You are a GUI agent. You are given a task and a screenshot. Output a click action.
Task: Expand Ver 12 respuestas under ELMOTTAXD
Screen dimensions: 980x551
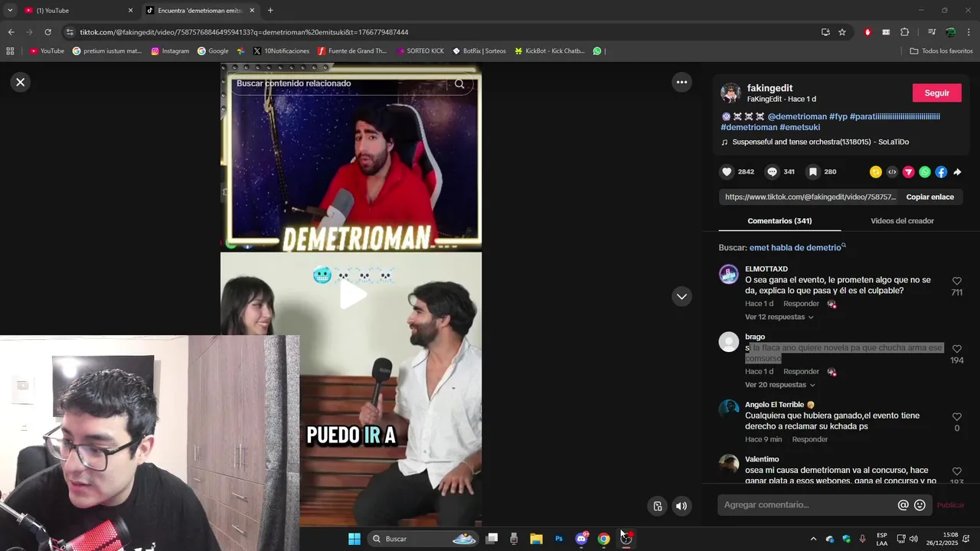click(779, 317)
